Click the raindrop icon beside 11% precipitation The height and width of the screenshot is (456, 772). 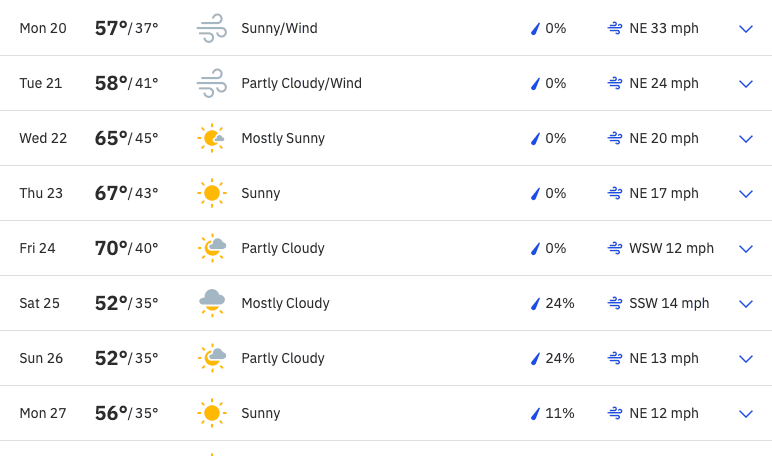point(535,414)
